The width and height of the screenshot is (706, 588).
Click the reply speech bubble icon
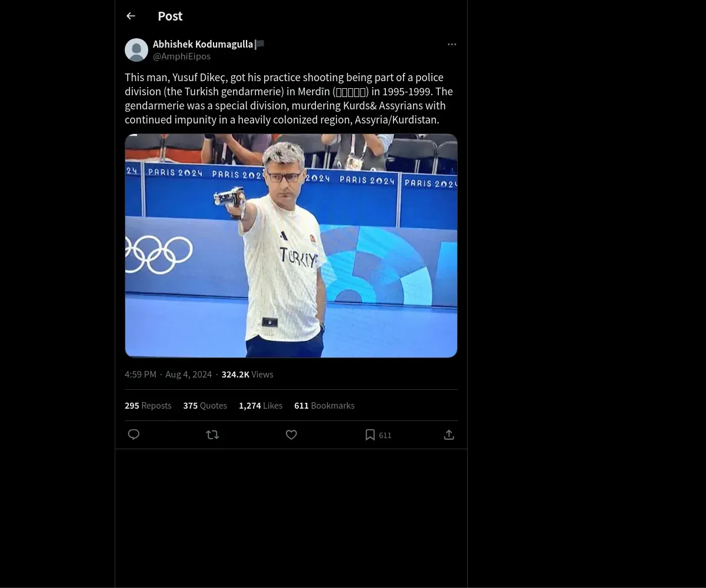tap(134, 435)
